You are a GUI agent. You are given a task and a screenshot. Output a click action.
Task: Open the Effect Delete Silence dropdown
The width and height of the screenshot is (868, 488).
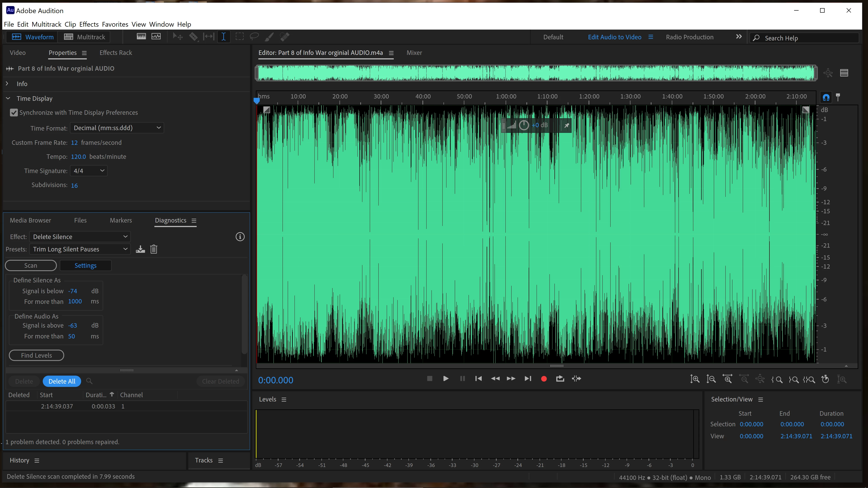coord(80,237)
